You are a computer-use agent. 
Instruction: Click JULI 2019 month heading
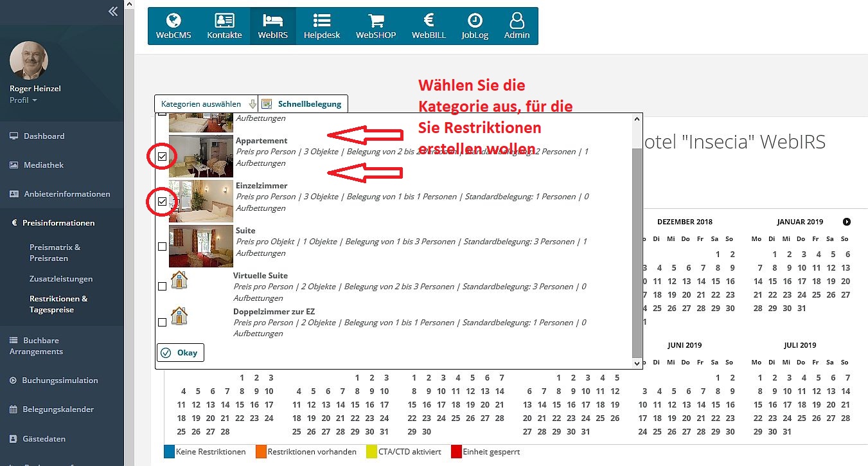coord(799,345)
